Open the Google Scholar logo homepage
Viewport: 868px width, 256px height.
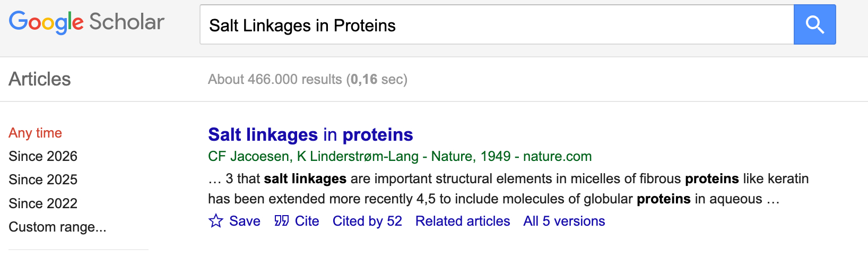pos(86,22)
